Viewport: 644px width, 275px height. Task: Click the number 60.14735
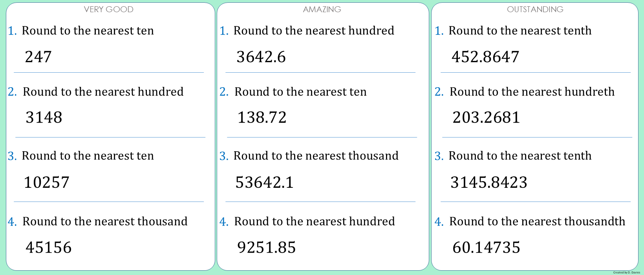[x=487, y=247]
